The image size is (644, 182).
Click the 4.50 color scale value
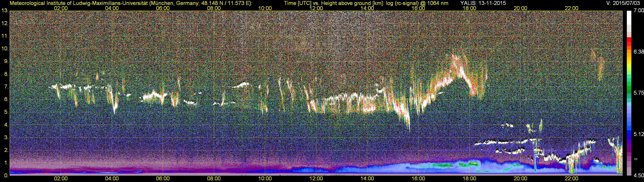[638, 176]
